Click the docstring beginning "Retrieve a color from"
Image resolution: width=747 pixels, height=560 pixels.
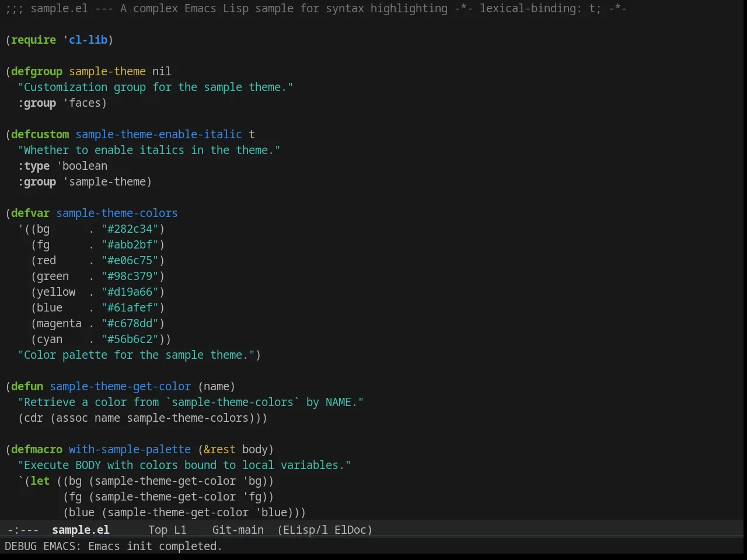coord(191,402)
